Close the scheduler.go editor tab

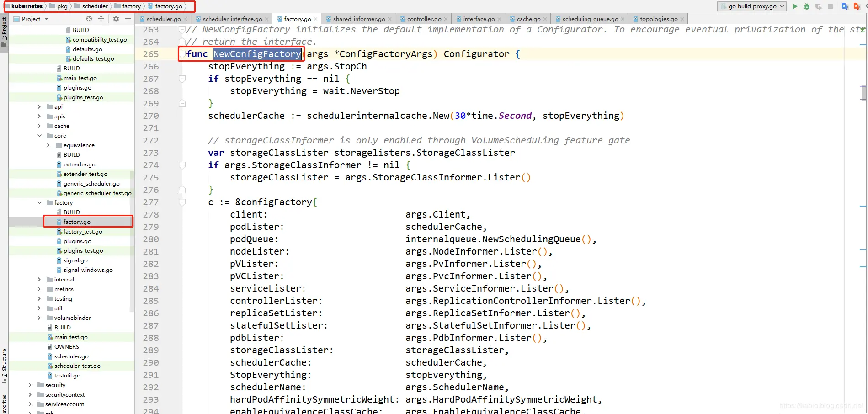point(185,19)
